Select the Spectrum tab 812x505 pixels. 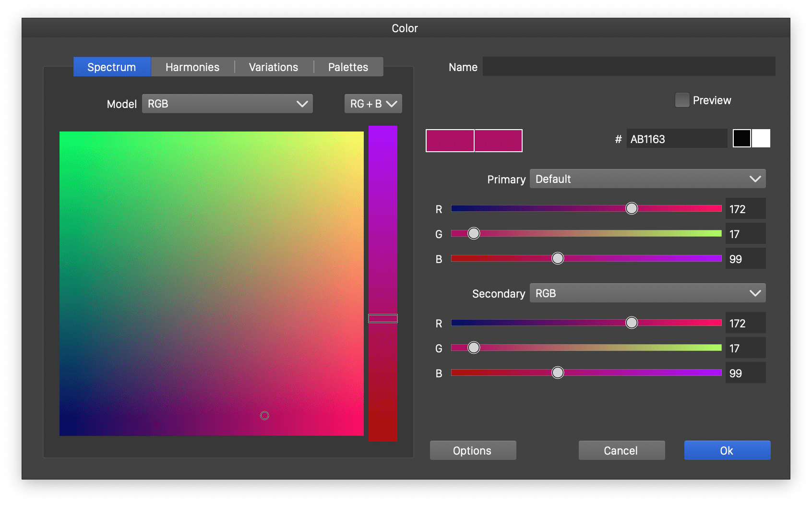coord(111,67)
